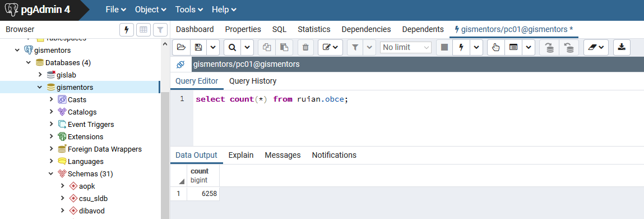Expand the gislab database node

[40, 75]
